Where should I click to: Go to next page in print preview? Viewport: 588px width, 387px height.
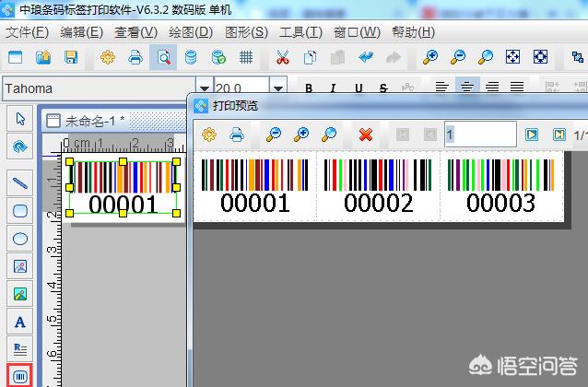coord(532,135)
